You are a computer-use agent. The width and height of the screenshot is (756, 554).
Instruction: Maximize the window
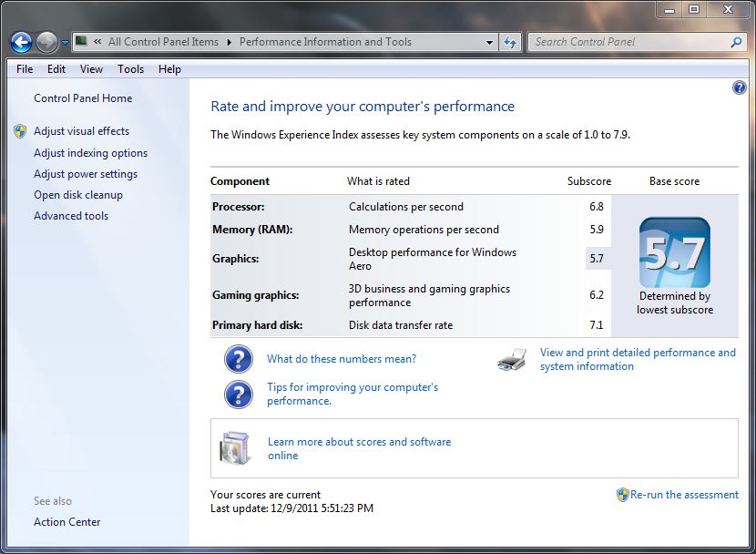pyautogui.click(x=694, y=10)
